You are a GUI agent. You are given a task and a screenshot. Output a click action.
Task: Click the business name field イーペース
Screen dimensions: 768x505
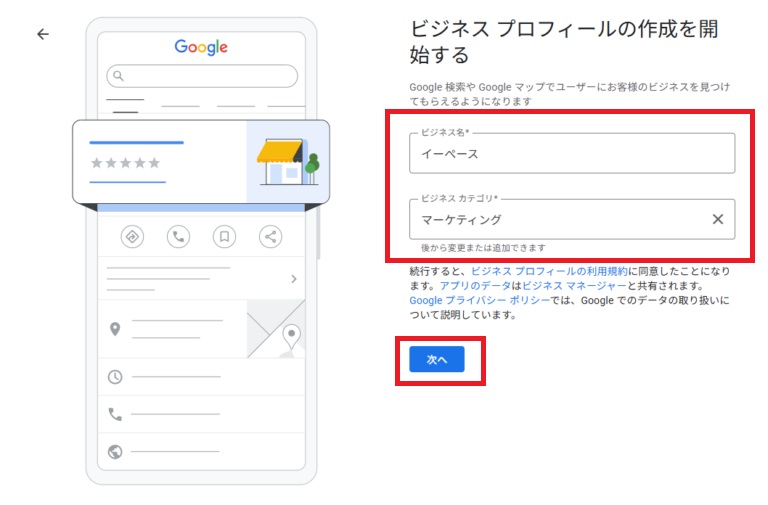pyautogui.click(x=572, y=153)
